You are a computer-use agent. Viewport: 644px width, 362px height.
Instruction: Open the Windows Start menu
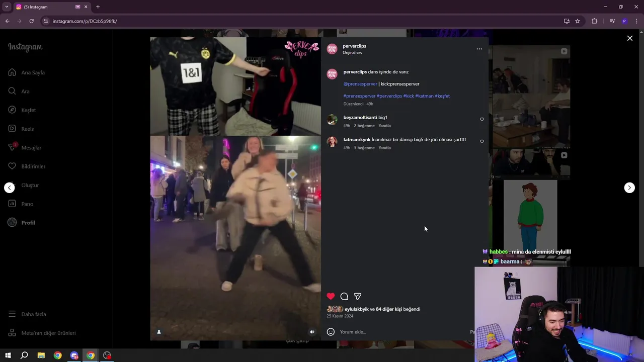pos(8,355)
